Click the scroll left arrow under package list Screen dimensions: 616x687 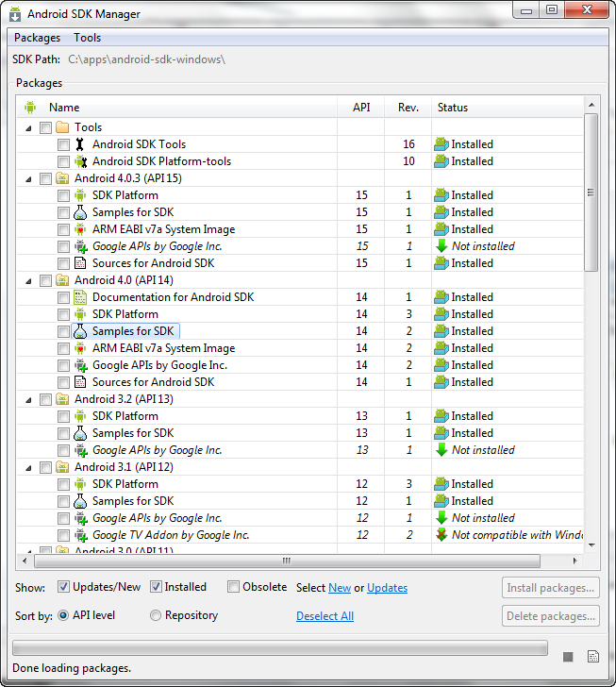coord(25,561)
